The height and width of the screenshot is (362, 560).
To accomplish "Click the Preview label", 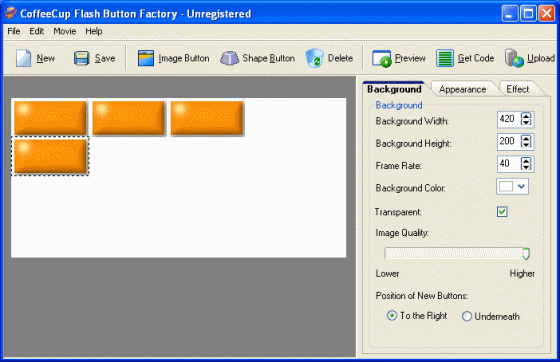I will [x=410, y=58].
